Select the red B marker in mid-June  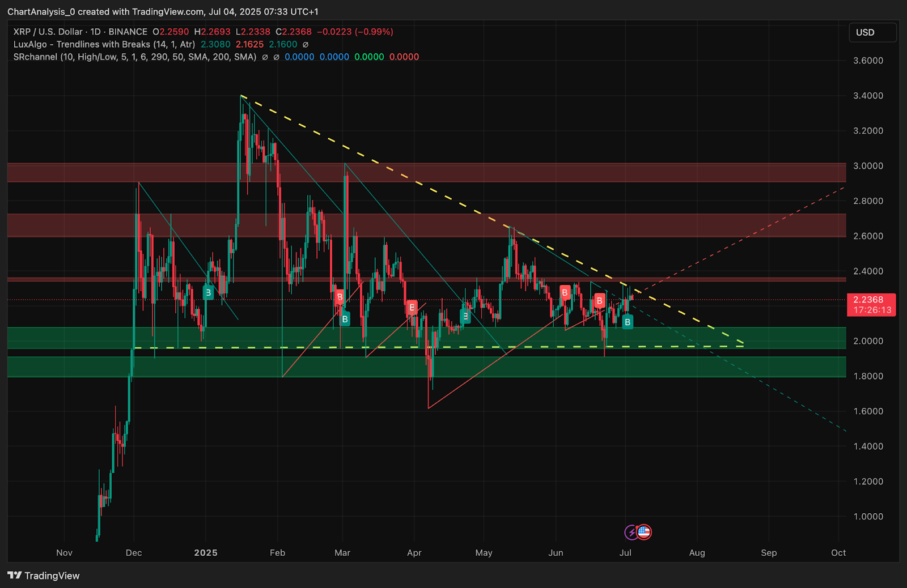(x=599, y=301)
